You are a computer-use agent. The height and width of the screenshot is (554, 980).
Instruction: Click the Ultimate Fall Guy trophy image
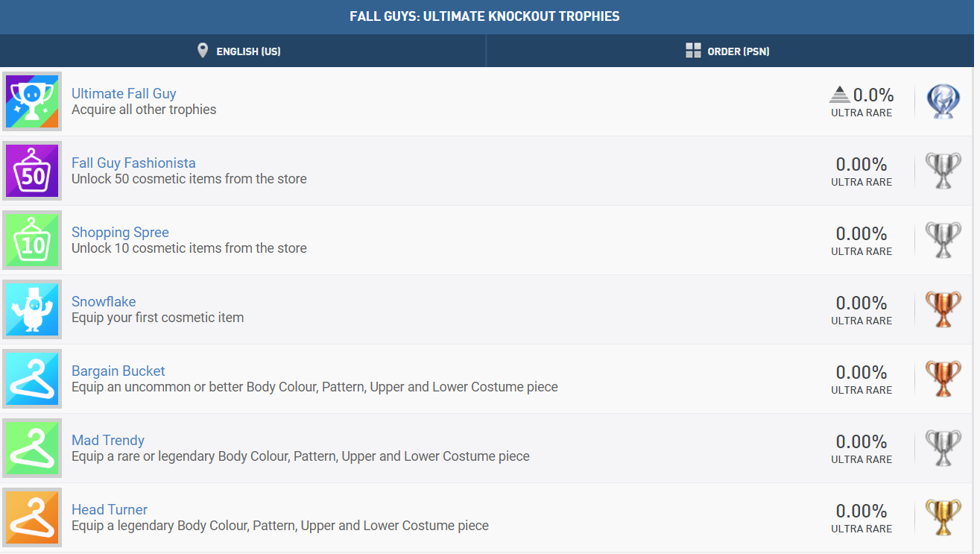pos(32,101)
